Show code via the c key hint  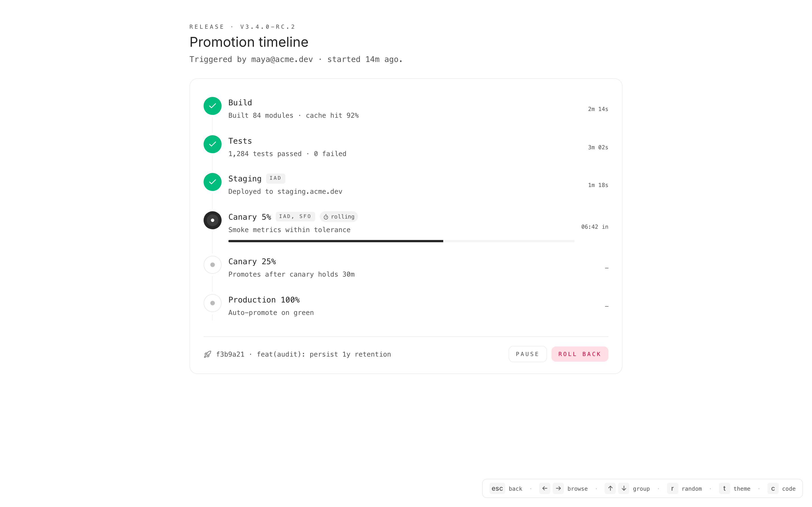click(773, 489)
